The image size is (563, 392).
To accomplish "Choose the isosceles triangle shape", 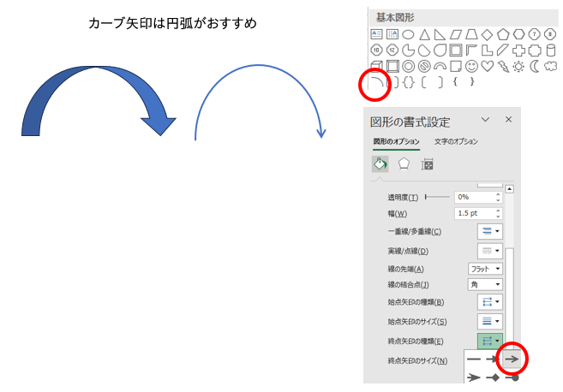I will (x=424, y=35).
